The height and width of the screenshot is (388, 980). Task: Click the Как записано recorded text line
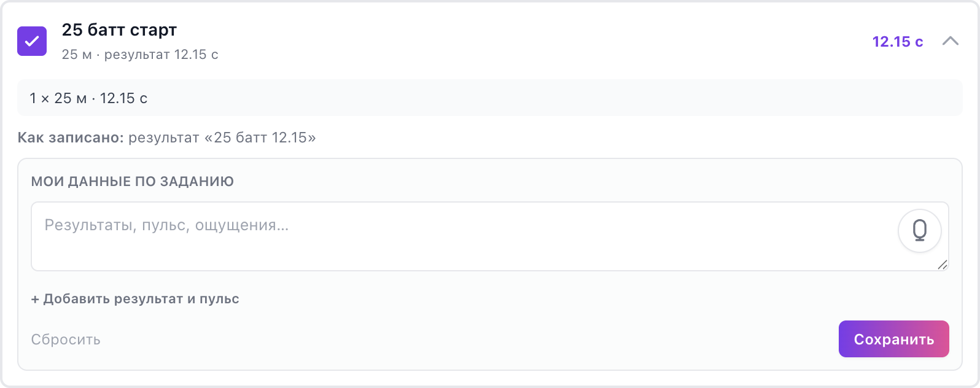click(167, 138)
